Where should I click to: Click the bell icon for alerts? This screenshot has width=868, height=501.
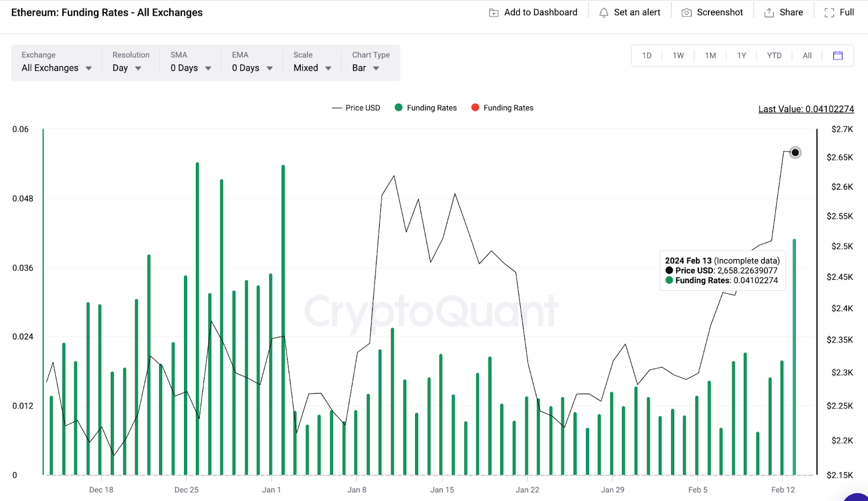tap(604, 12)
